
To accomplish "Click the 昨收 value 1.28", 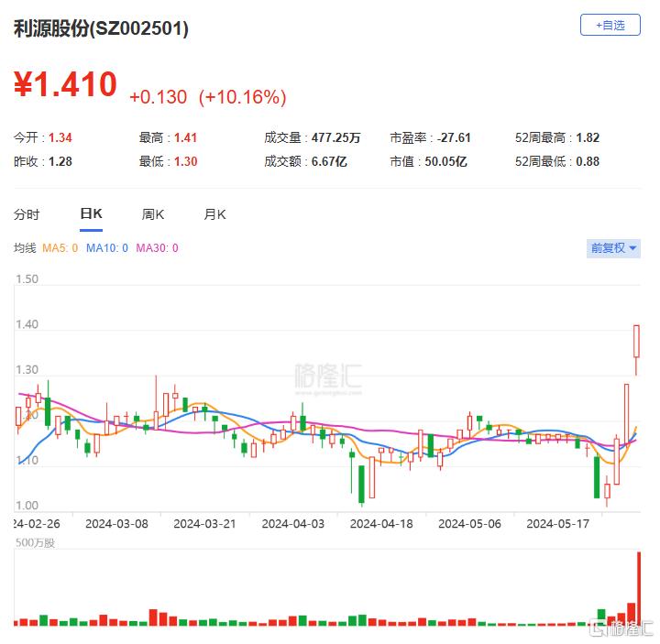I will coord(60,161).
